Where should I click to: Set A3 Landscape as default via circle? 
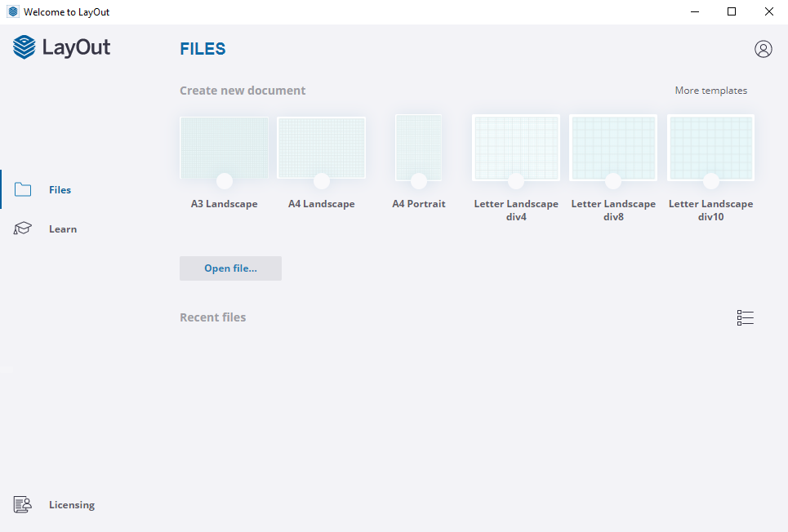[224, 181]
